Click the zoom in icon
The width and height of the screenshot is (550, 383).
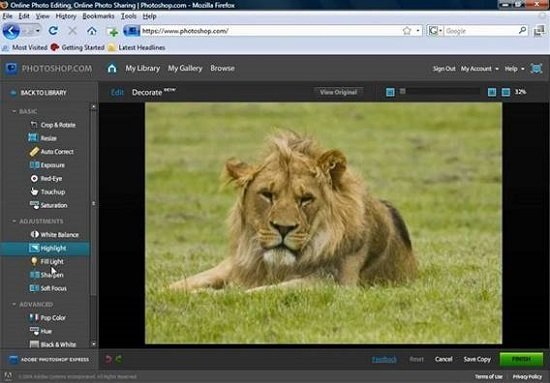[492, 92]
